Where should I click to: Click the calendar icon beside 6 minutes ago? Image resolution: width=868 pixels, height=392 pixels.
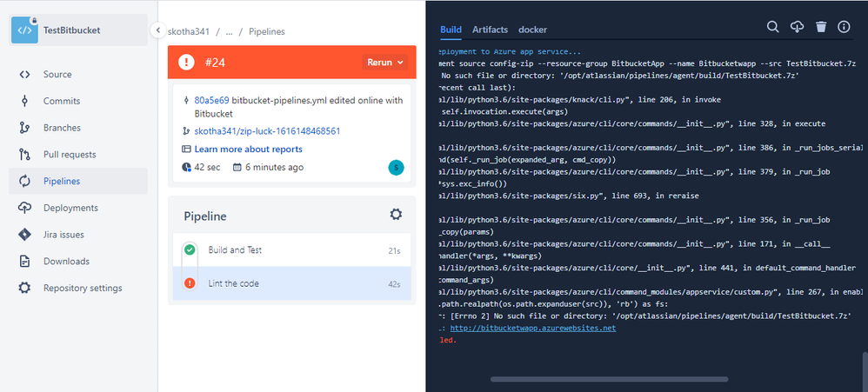[237, 167]
